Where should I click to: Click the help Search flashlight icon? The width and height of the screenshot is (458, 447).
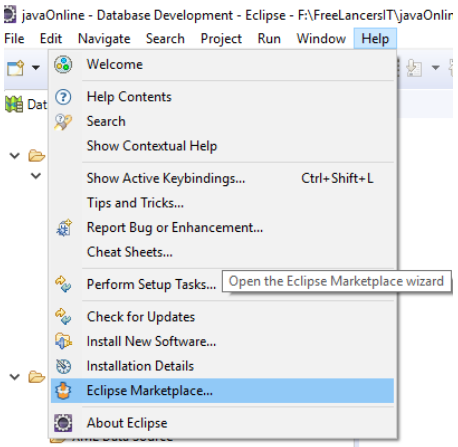(x=63, y=122)
